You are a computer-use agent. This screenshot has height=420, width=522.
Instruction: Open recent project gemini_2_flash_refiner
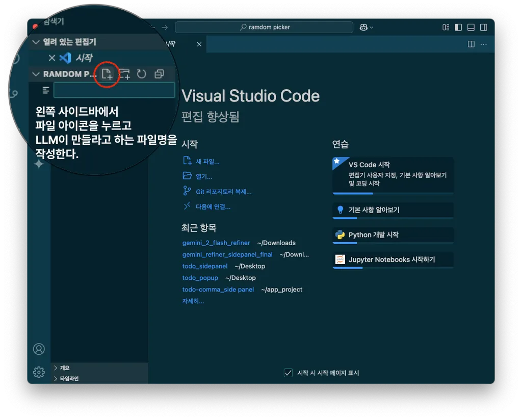[x=216, y=243]
